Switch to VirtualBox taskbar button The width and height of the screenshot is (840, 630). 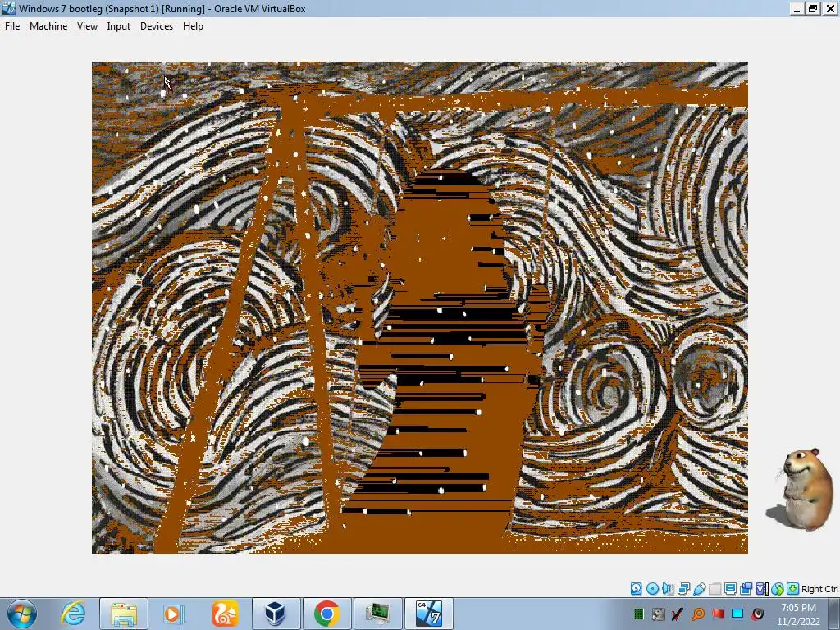276,614
